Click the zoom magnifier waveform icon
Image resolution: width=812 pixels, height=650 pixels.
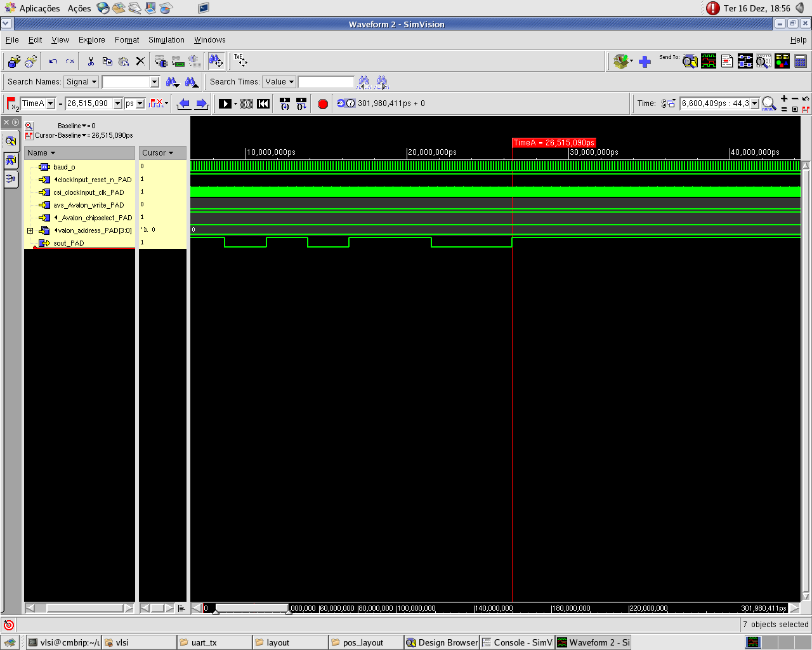pos(769,103)
